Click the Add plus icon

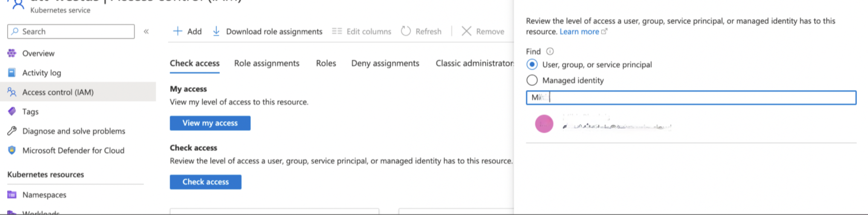(x=178, y=31)
